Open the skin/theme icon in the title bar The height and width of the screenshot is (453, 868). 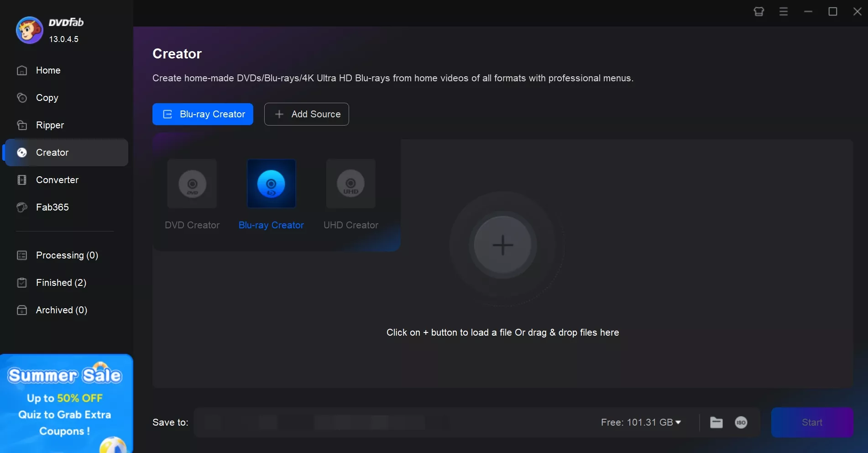[759, 11]
